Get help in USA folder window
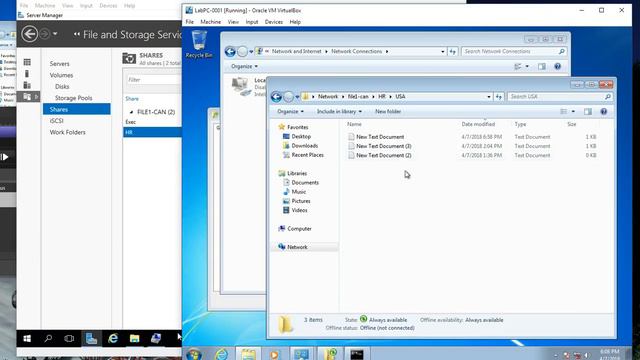640x360 pixels. (x=604, y=111)
